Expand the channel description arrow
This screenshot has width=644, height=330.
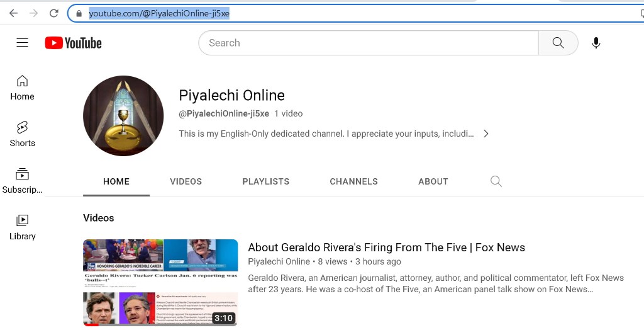(486, 134)
